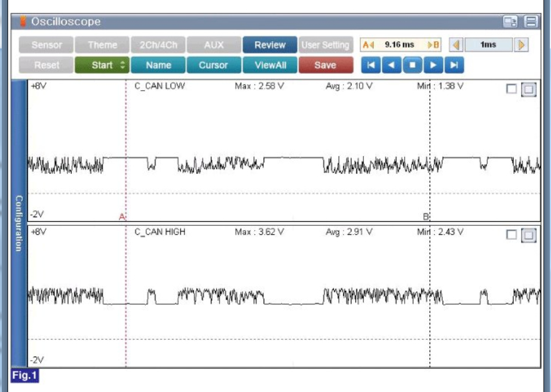Toggle the C_CAN LOW channel checkbox
Screen dimensions: 551x392
pyautogui.click(x=512, y=89)
